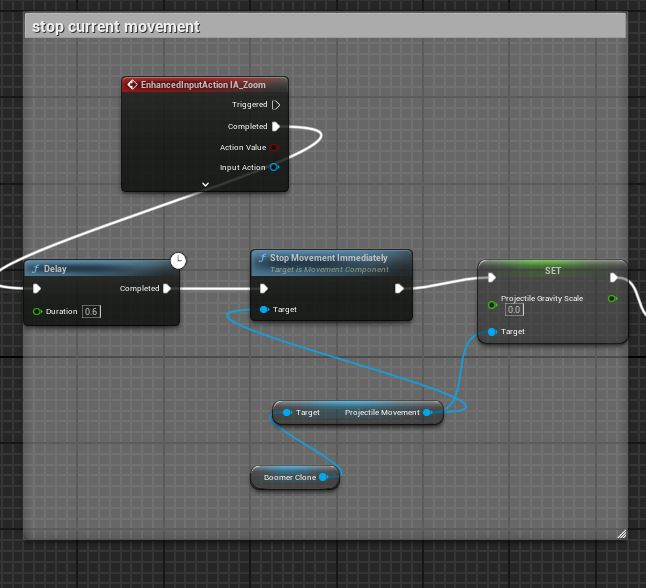Screen dimensions: 646x588
Task: Click the Target pin on SET node
Action: coord(491,332)
